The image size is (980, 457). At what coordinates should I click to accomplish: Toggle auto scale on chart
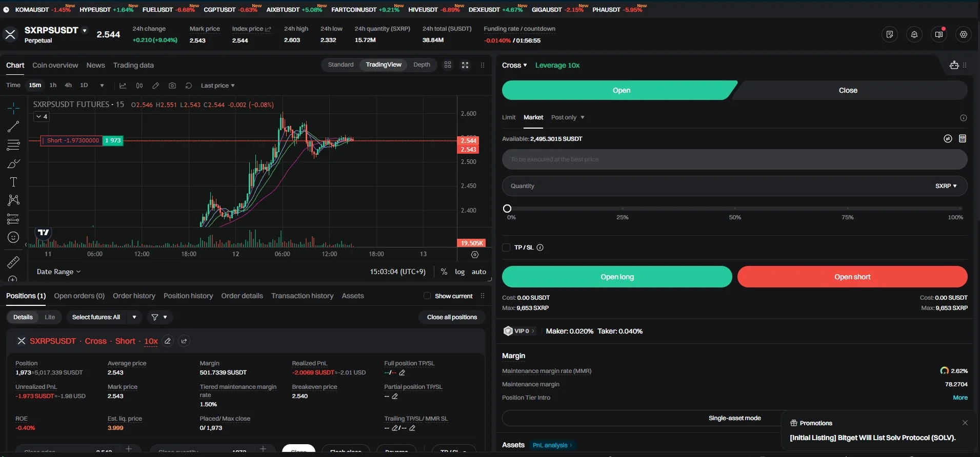[479, 272]
